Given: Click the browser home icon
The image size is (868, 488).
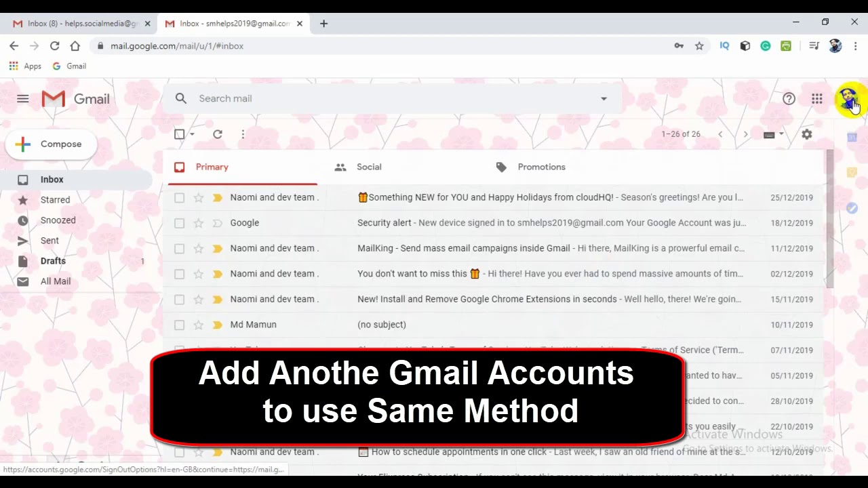Looking at the screenshot, I should [75, 46].
